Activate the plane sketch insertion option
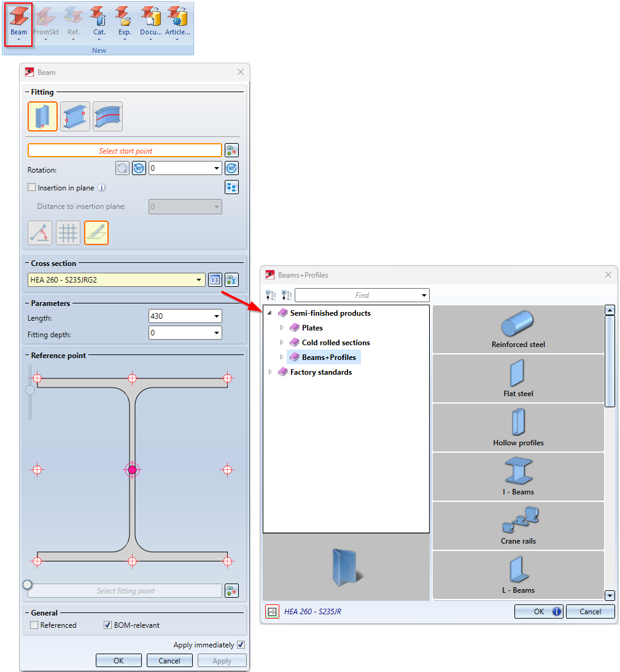The width and height of the screenshot is (620, 672). 96,233
